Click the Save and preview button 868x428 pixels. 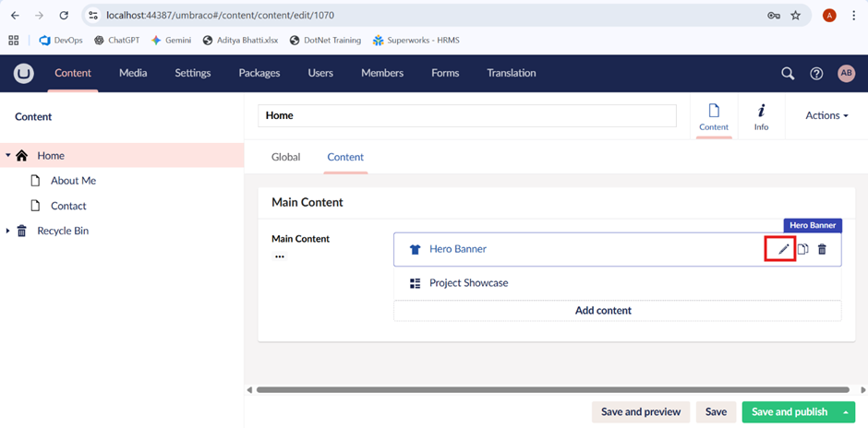[640, 411]
